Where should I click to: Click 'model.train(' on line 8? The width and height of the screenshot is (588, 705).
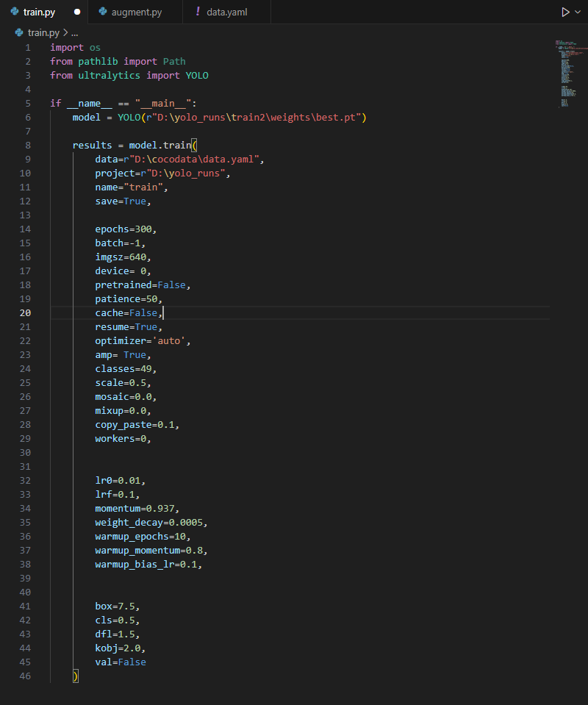pos(162,146)
